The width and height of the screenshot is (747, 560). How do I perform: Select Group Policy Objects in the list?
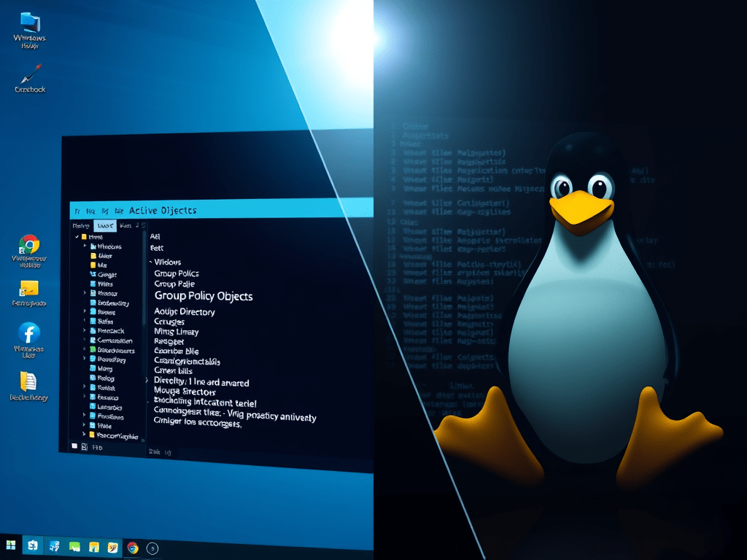[x=203, y=296]
